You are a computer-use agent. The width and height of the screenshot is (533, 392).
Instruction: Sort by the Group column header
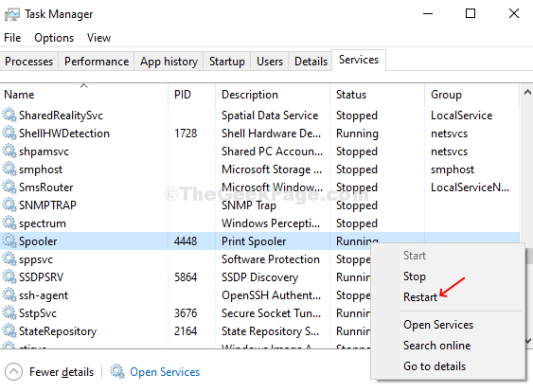tap(471, 94)
